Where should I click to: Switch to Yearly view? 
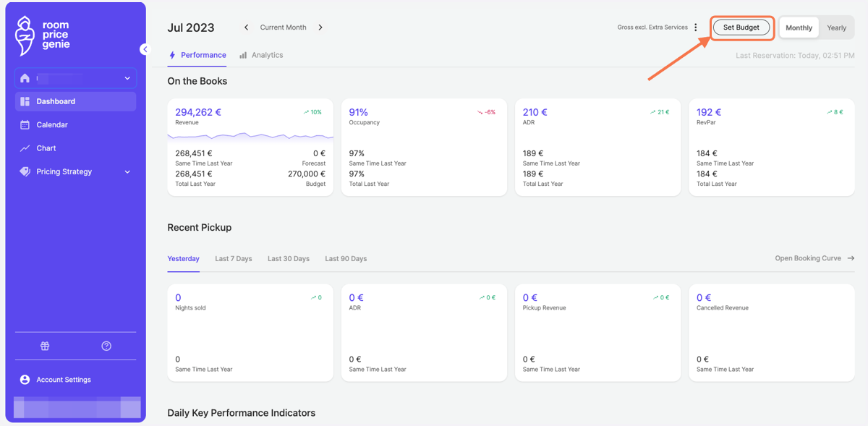tap(837, 27)
